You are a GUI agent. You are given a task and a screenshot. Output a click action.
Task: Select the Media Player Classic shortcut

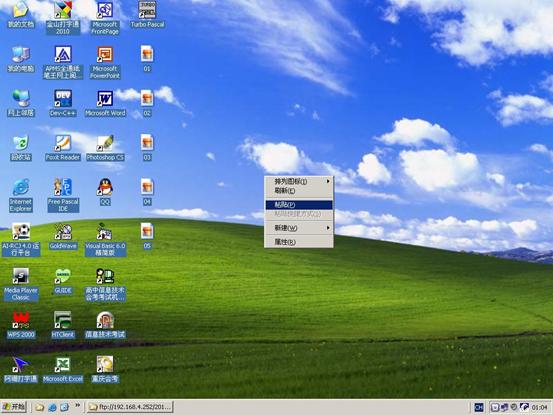20,284
